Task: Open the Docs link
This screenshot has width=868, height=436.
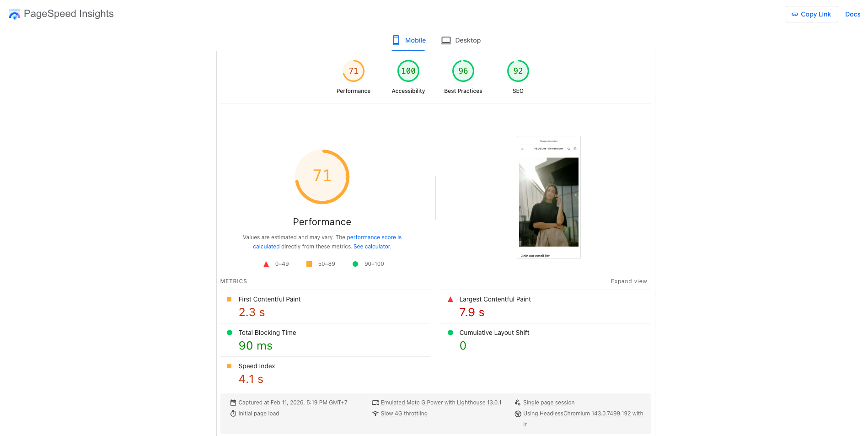Action: point(852,14)
